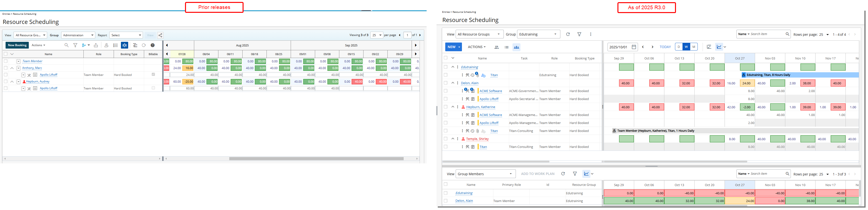Click the refresh icon in prior-release toolbar
868x210 pixels.
tap(144, 45)
